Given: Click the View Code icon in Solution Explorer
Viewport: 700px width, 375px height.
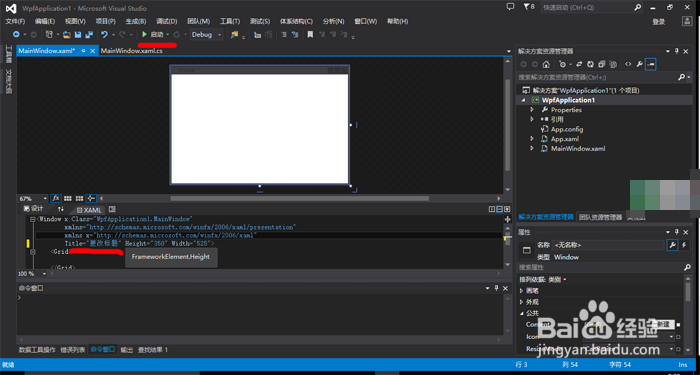Looking at the screenshot, I should click(628, 64).
